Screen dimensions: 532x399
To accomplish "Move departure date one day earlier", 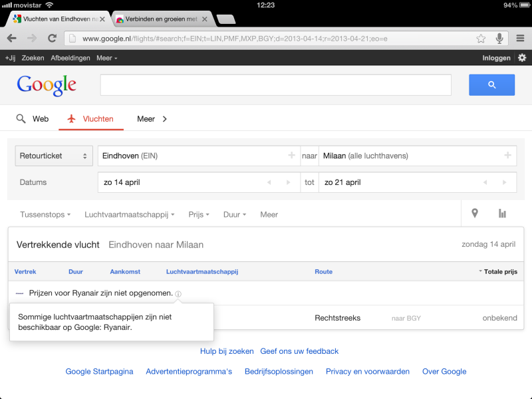I will [x=269, y=182].
